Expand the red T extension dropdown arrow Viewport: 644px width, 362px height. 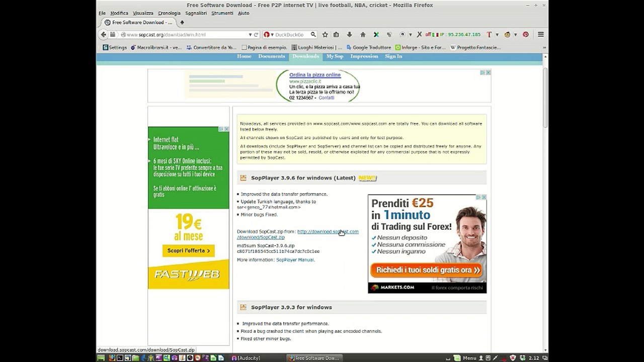(497, 35)
